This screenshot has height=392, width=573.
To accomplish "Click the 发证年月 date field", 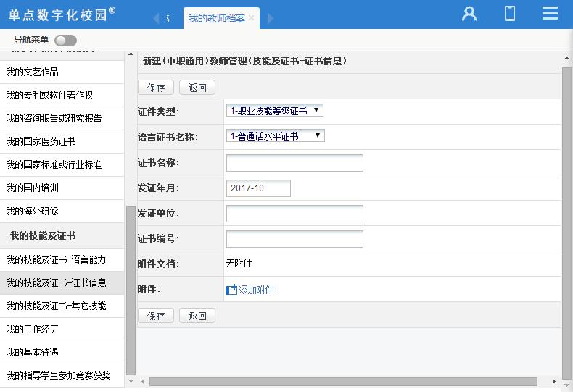I will (258, 188).
